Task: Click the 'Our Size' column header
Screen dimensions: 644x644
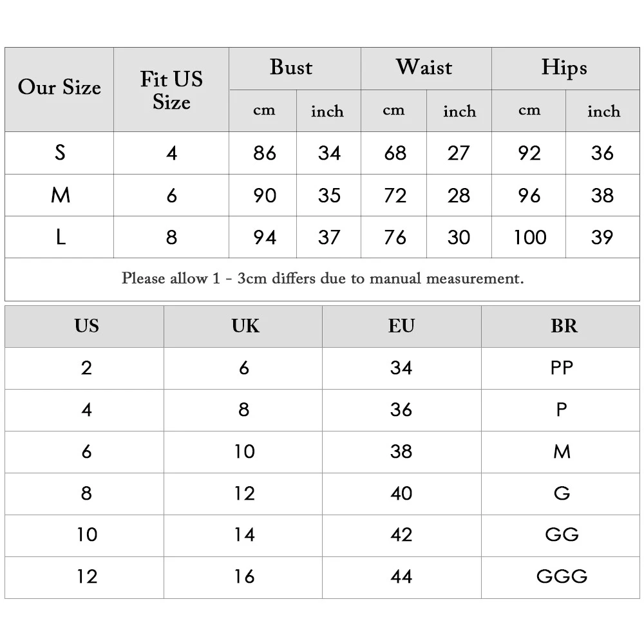Action: [x=59, y=90]
